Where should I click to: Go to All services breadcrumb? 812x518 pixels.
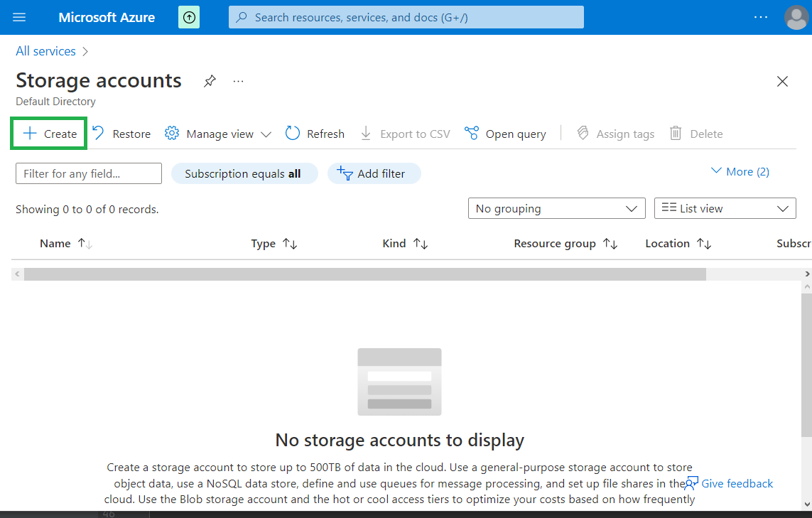pyautogui.click(x=45, y=51)
